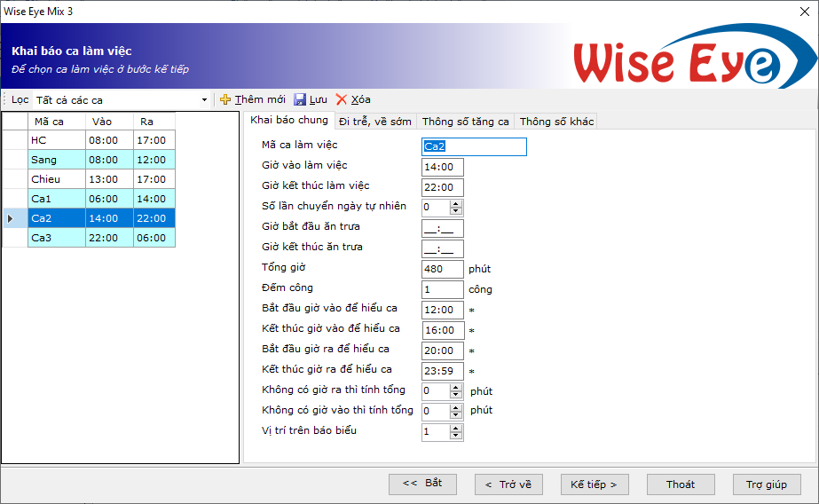This screenshot has width=819, height=504.
Task: Open the Lọc shift filter dropdown
Action: click(x=204, y=100)
